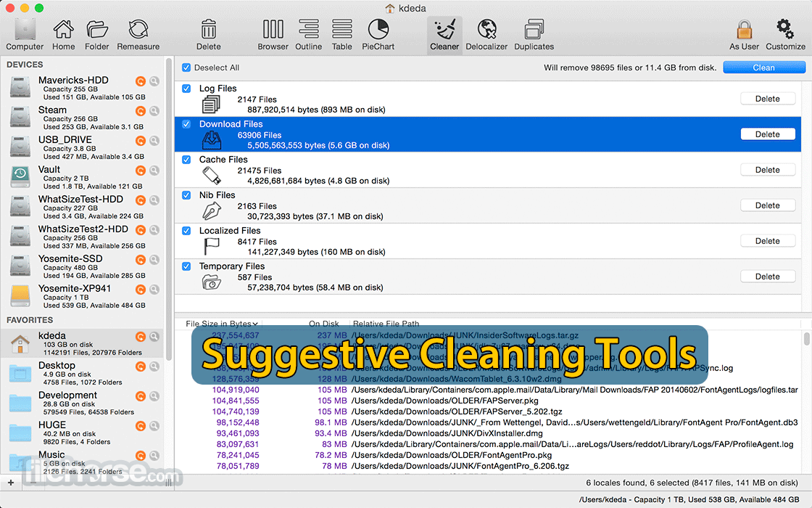Switch to Browser view
Screen dimensions: 812x508
pyautogui.click(x=273, y=35)
